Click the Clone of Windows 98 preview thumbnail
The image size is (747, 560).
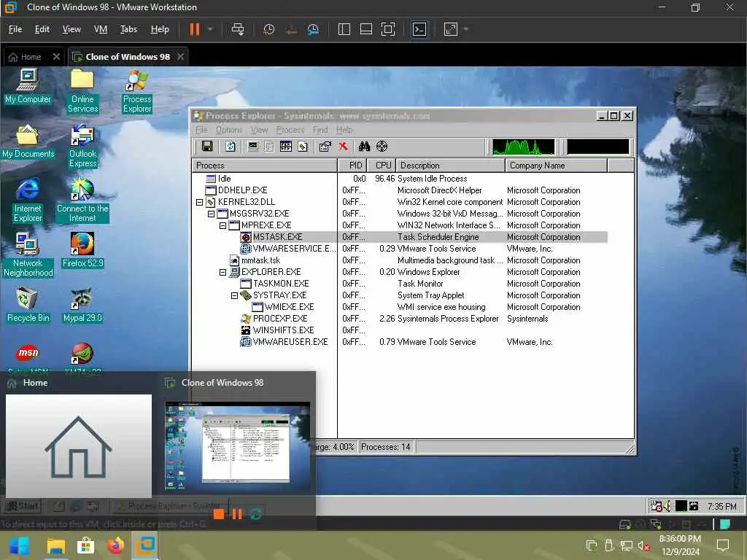238,446
